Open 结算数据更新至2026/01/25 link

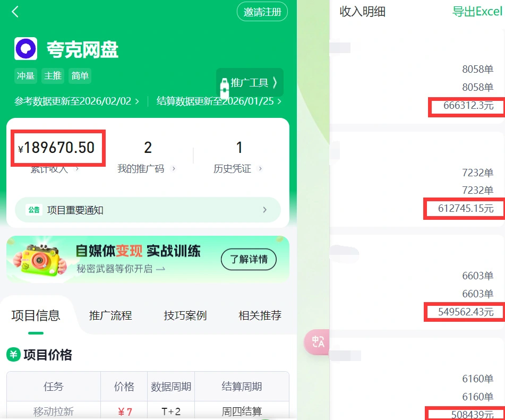point(219,101)
